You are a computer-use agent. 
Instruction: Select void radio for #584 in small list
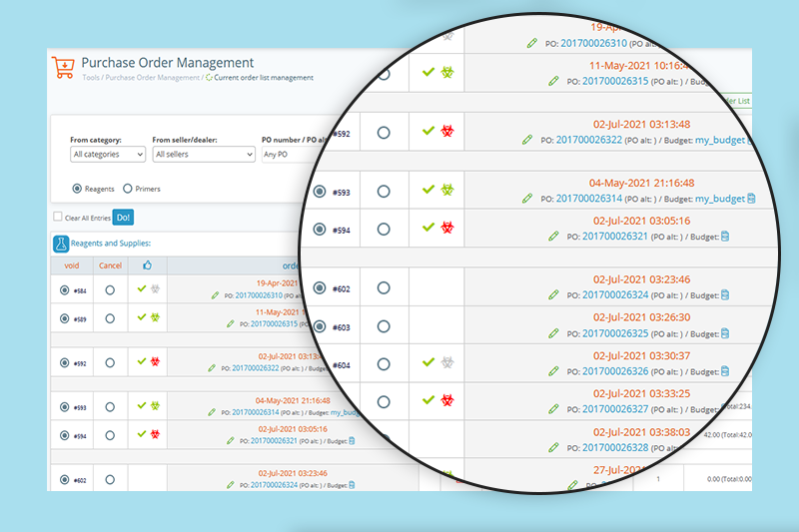tap(64, 290)
